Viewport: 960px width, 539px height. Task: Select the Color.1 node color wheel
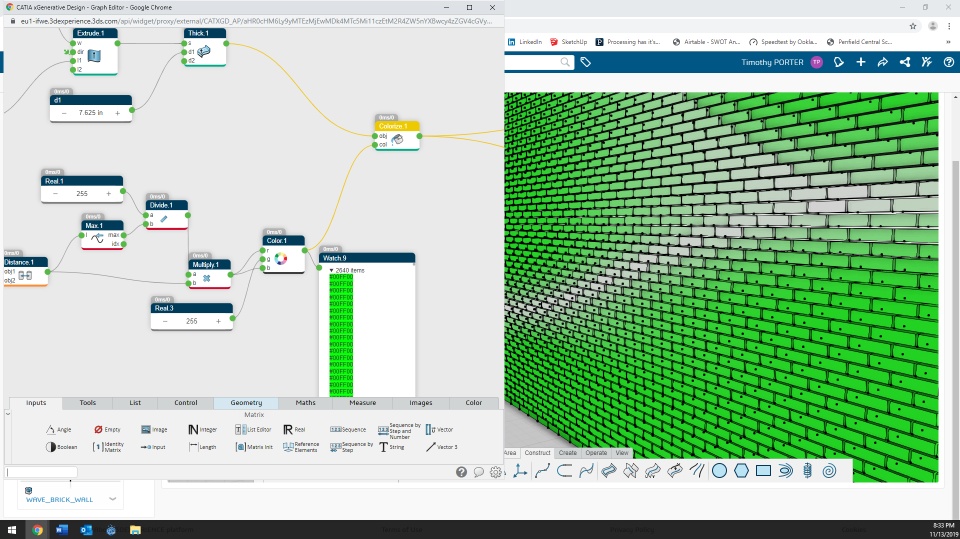pyautogui.click(x=281, y=259)
